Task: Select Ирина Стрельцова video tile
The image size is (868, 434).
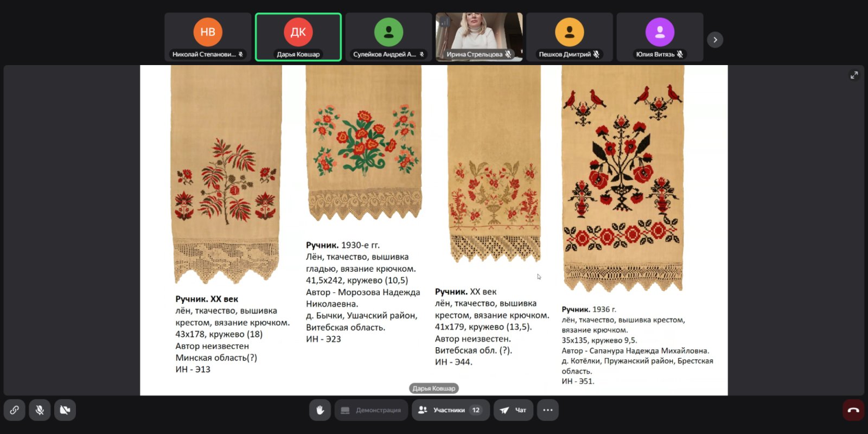Action: pyautogui.click(x=479, y=36)
